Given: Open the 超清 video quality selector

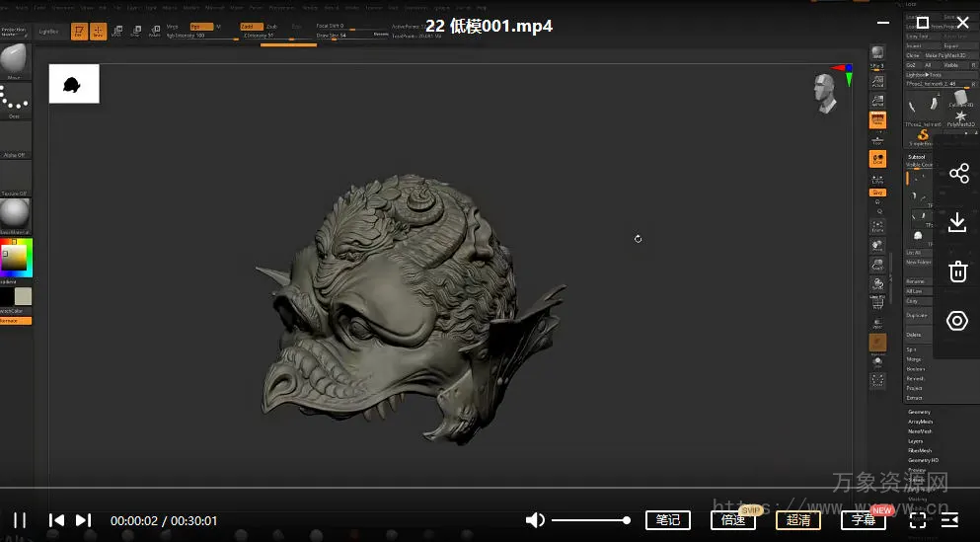Looking at the screenshot, I should [797, 520].
